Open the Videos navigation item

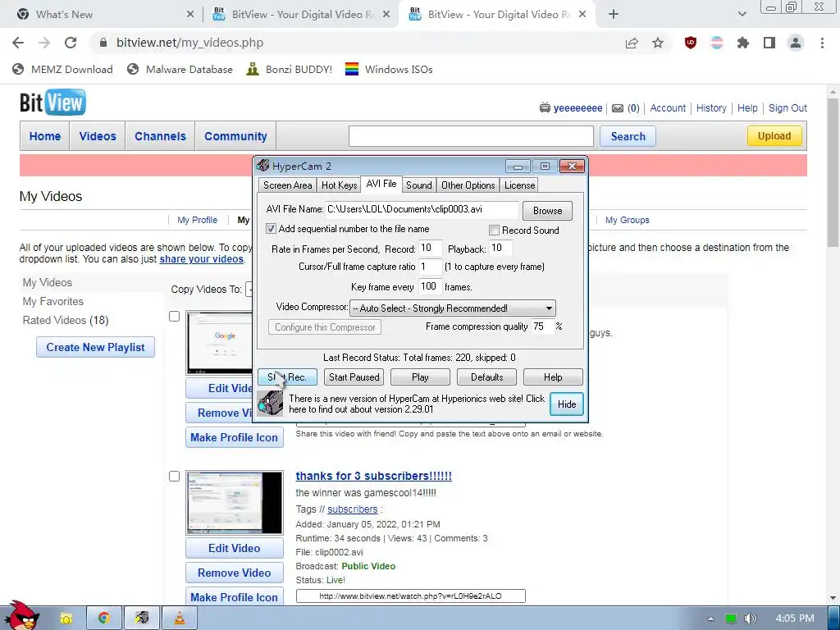pyautogui.click(x=98, y=136)
